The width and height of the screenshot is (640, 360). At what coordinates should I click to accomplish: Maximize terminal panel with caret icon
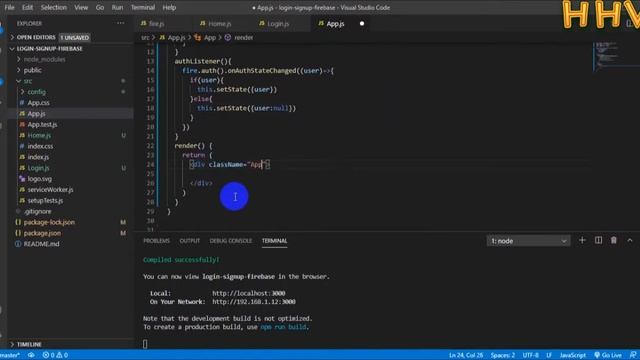630,240
